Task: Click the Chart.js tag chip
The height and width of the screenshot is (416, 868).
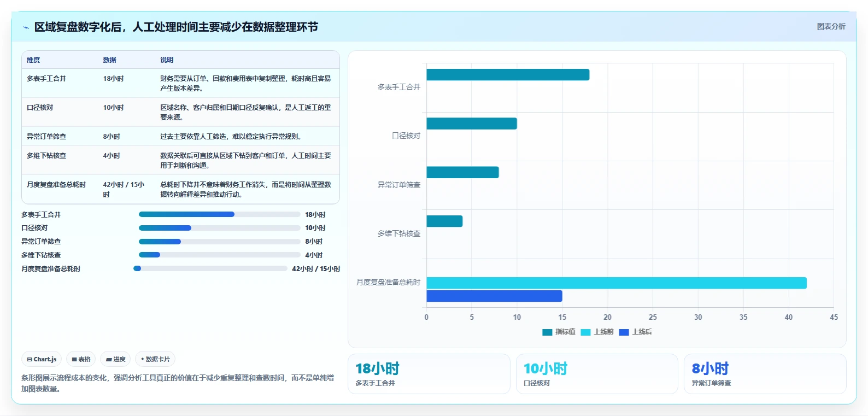Action: coord(42,359)
